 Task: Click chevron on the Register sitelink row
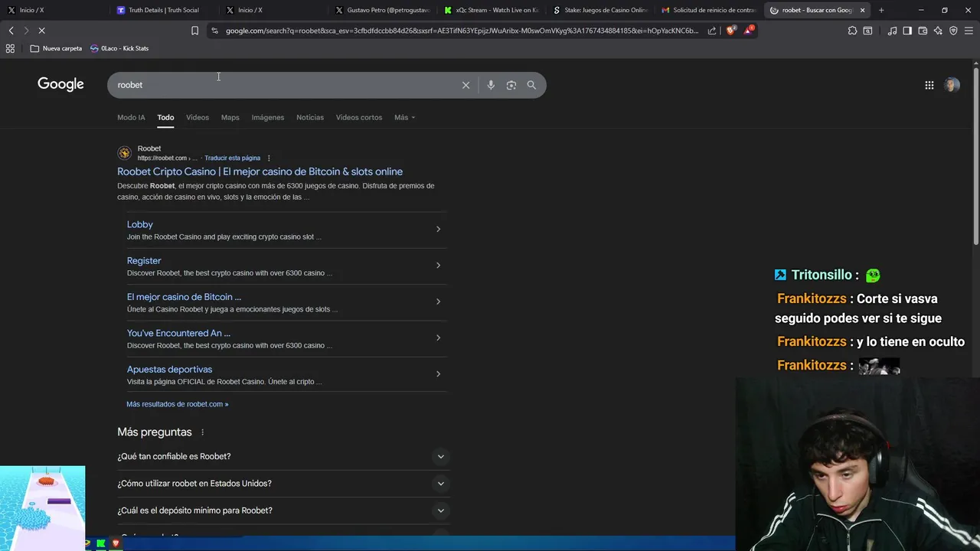point(438,266)
